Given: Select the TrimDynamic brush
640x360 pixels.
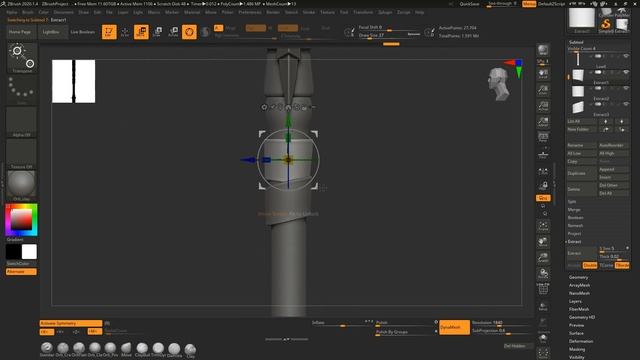Looking at the screenshot, I should pyautogui.click(x=158, y=349).
